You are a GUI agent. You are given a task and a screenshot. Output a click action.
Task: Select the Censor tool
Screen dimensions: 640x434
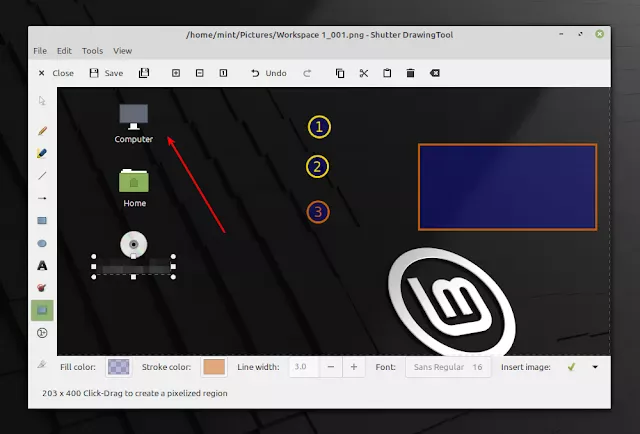[42, 288]
